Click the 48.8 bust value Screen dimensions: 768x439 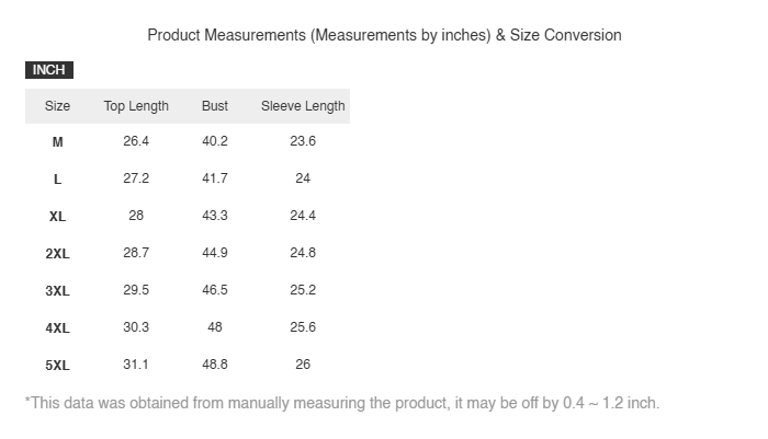coord(215,364)
